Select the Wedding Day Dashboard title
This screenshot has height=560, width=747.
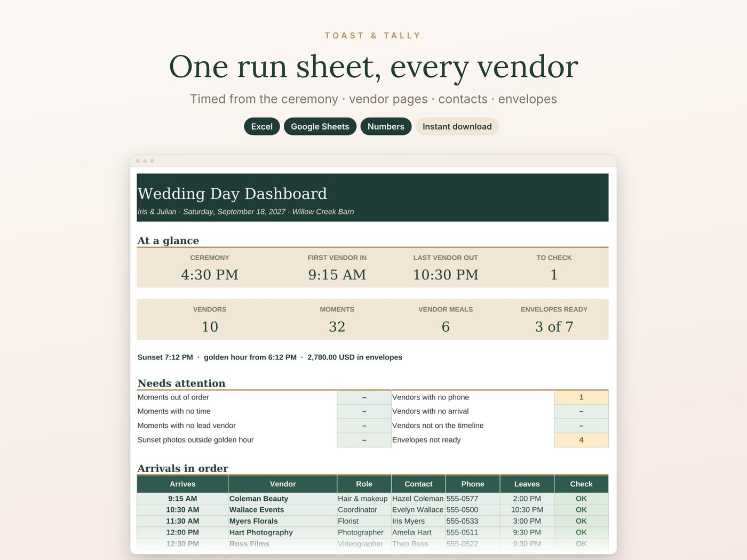coord(232,194)
